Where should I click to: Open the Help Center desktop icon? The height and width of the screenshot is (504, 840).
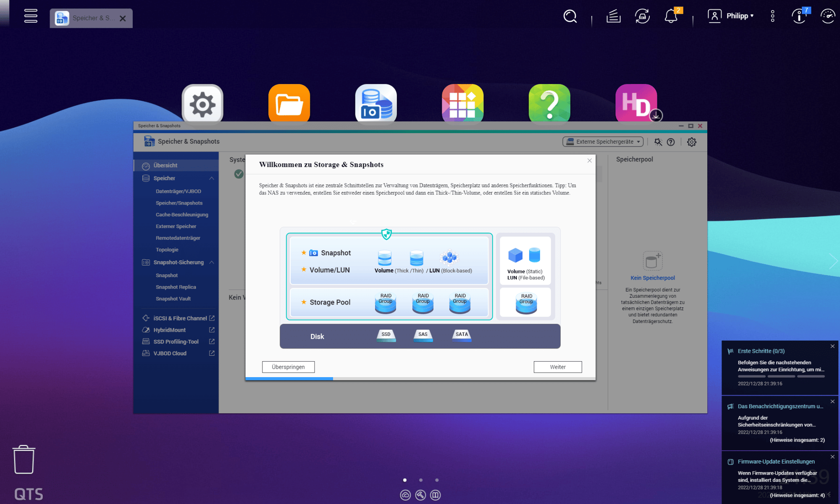[x=549, y=104]
